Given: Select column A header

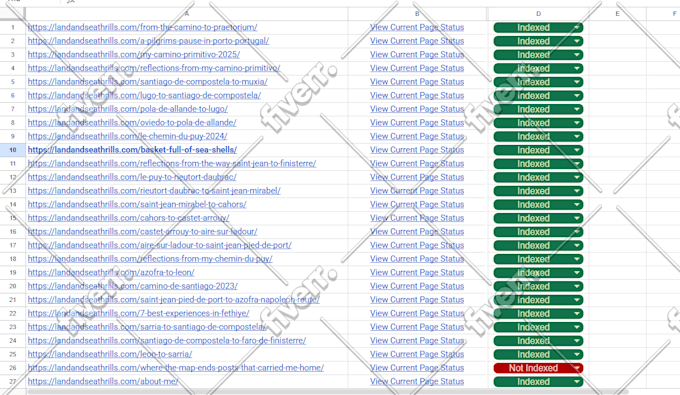Looking at the screenshot, I should [x=187, y=14].
